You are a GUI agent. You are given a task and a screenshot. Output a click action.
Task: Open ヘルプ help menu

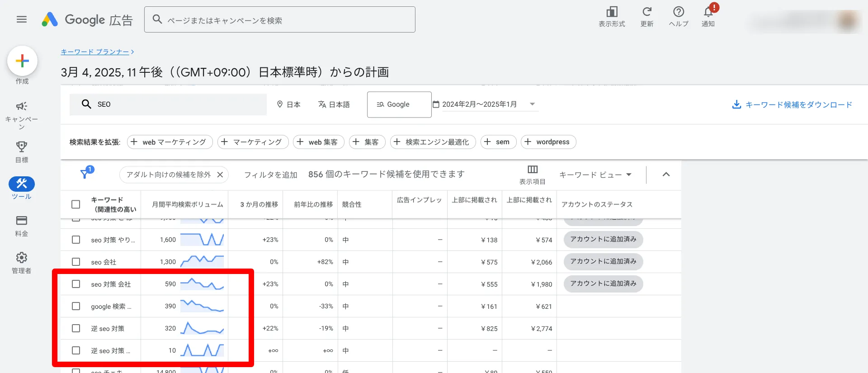[679, 17]
